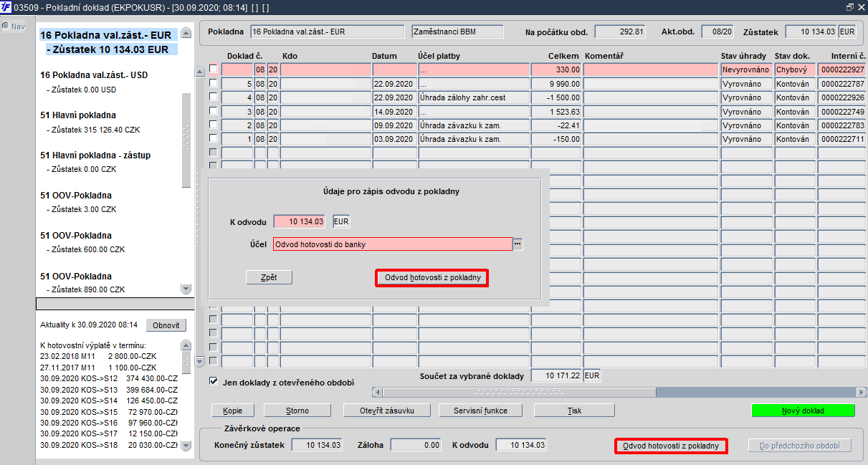Open Servisní funkce button
This screenshot has height=465, width=868.
pyautogui.click(x=481, y=411)
